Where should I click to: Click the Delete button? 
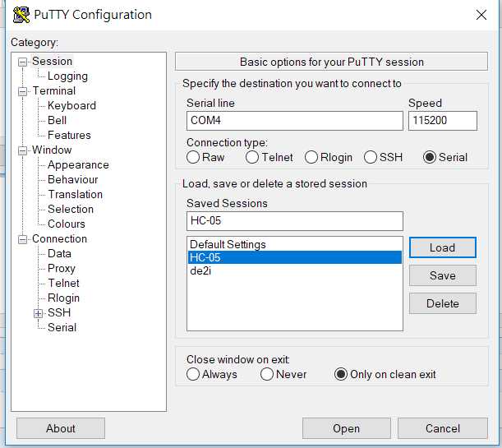443,303
